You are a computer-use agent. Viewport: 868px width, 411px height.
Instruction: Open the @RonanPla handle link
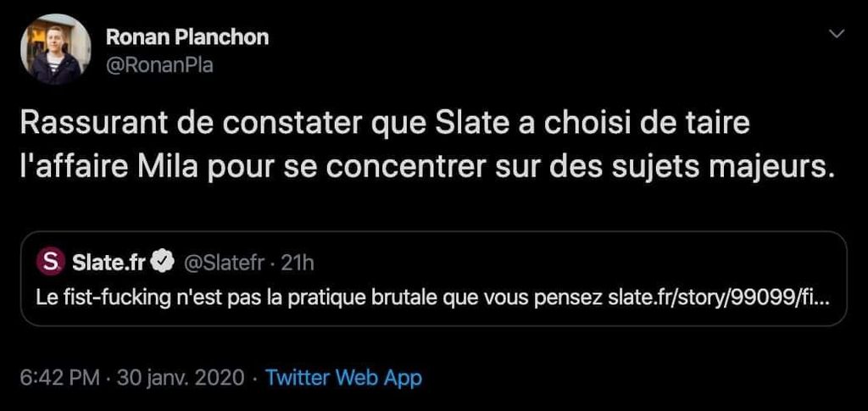(x=159, y=65)
